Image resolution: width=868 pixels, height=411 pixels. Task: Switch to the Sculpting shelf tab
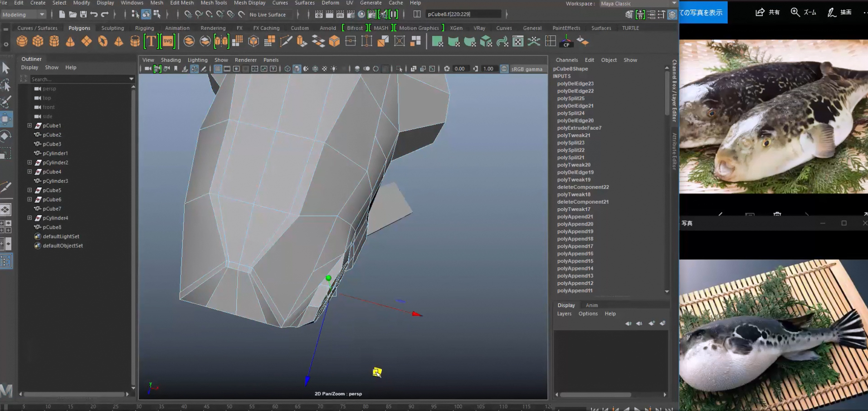[x=112, y=28]
